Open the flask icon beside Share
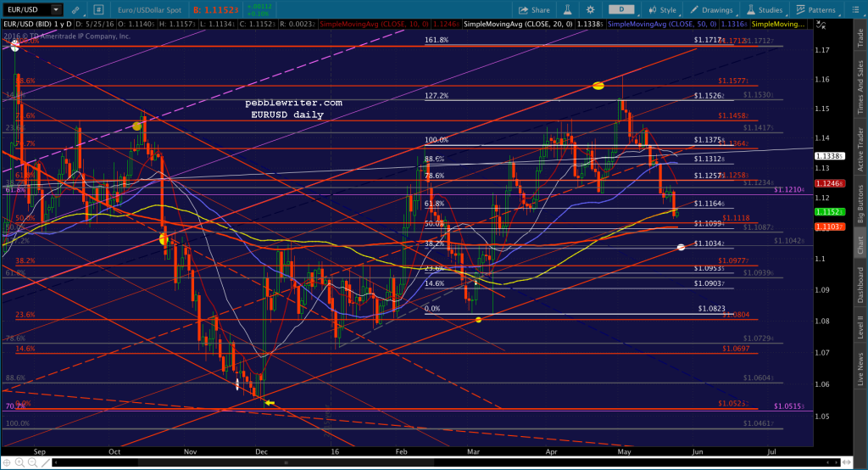The image size is (868, 470). [567, 10]
